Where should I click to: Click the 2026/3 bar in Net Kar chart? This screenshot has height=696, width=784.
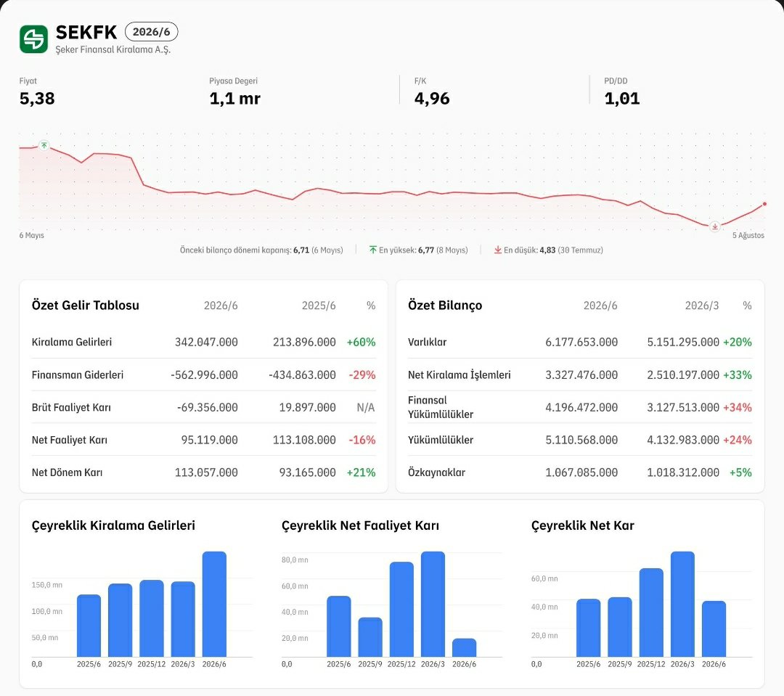[682, 604]
